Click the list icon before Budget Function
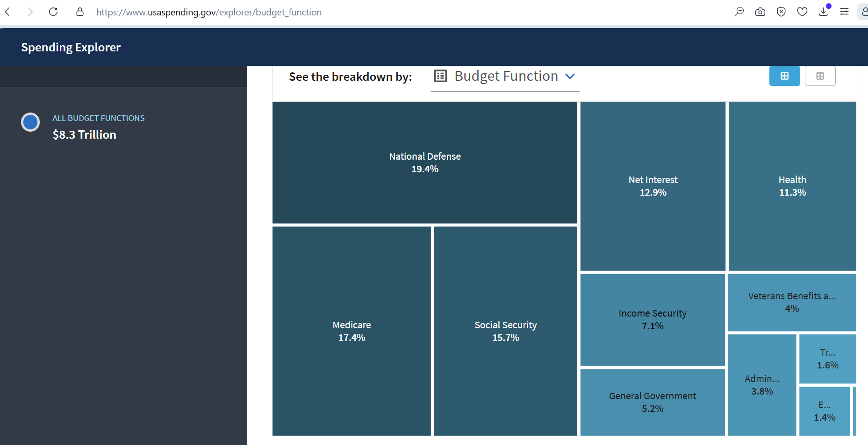 [x=440, y=76]
